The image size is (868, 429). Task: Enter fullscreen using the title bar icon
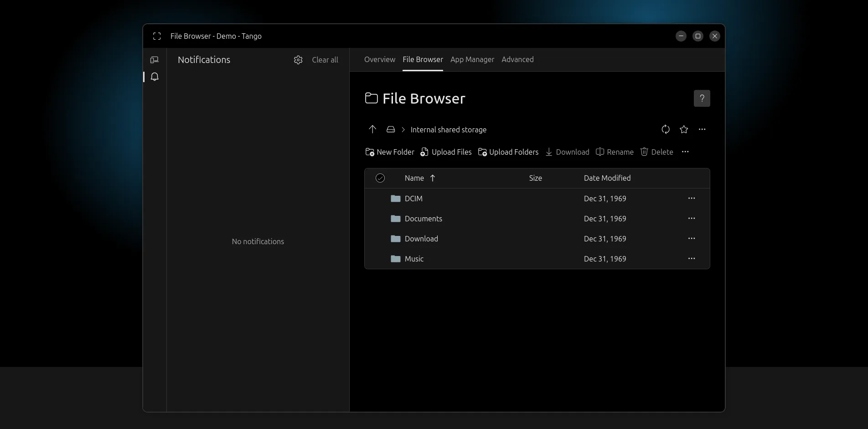(x=157, y=36)
